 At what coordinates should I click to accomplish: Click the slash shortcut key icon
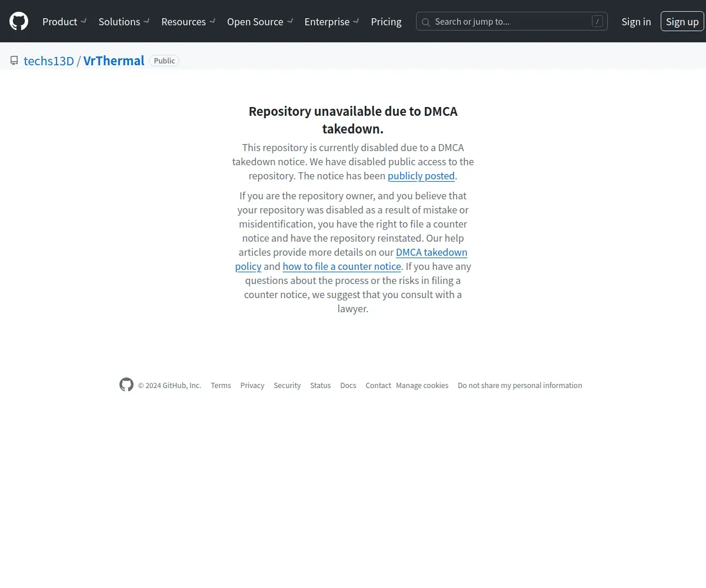click(x=597, y=22)
